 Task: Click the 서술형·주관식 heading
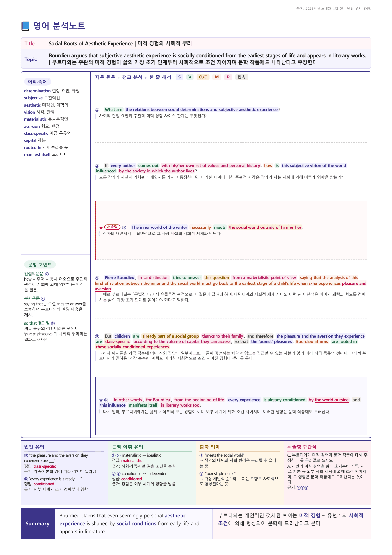tap(302, 447)
